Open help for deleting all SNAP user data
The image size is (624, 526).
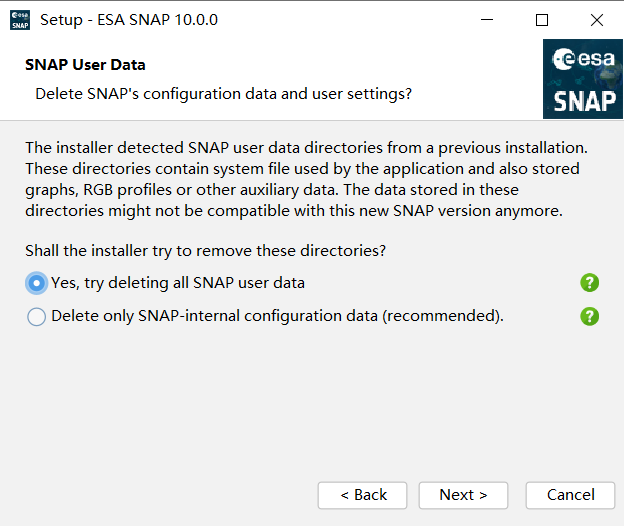(589, 283)
